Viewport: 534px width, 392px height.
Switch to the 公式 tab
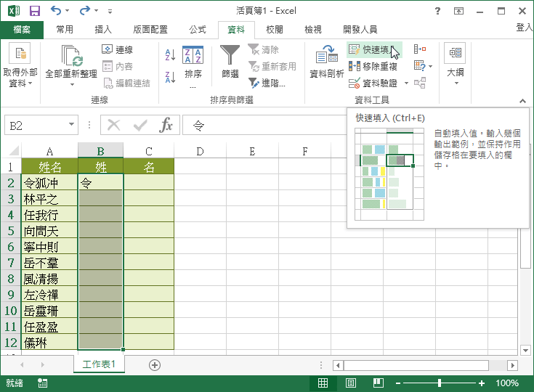[x=198, y=30]
